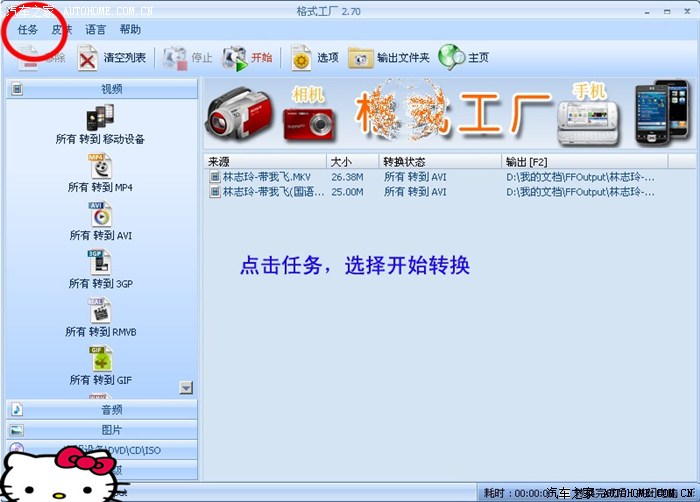Select 所有 转到 AVI icon in sidebar
This screenshot has height=502, width=700.
point(100,215)
